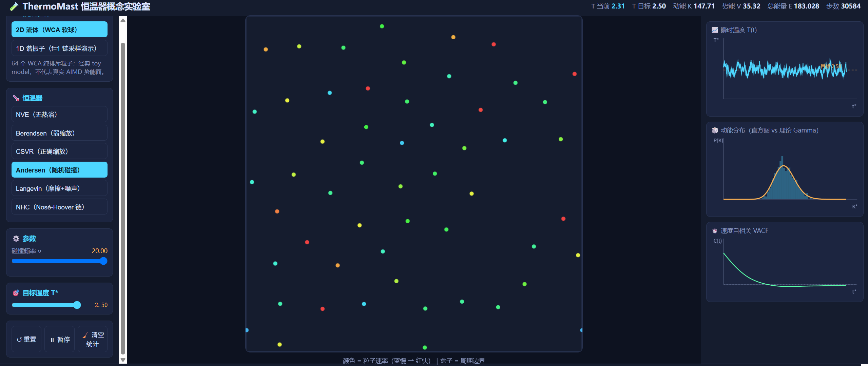This screenshot has width=868, height=366.
Task: Click the ThermoMast 恒温器概念实验室 title
Action: (86, 6)
